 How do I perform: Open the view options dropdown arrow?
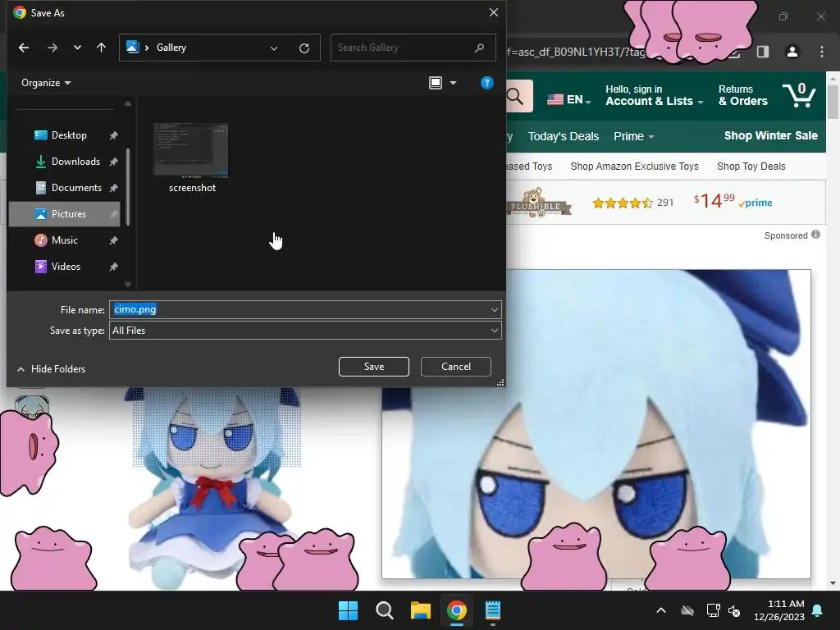[x=453, y=83]
